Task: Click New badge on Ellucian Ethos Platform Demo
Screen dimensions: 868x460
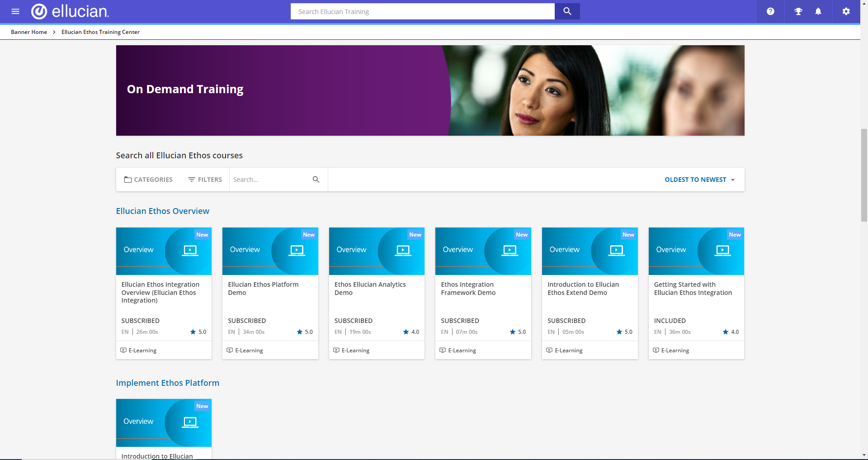Action: click(x=309, y=235)
